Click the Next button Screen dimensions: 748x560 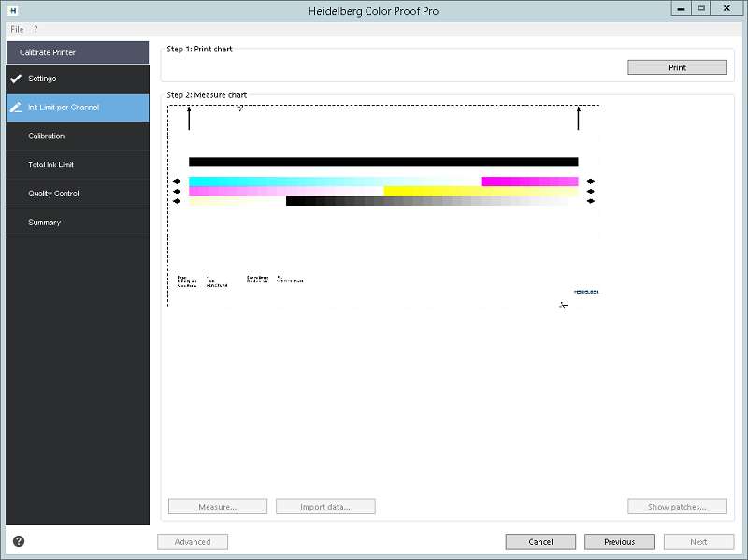[x=698, y=542]
